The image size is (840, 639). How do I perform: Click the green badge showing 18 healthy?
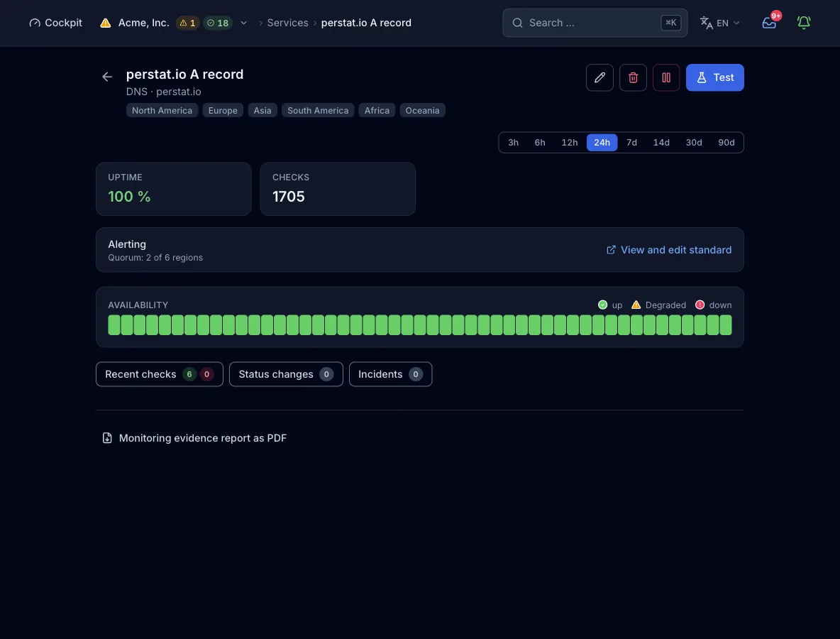(x=218, y=23)
